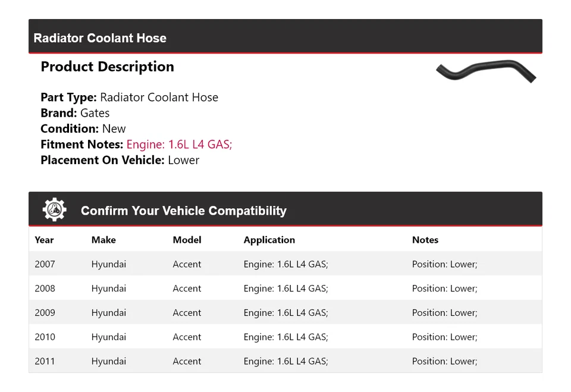This screenshot has height=392, width=571.
Task: Click the Model column header
Action: pos(187,240)
